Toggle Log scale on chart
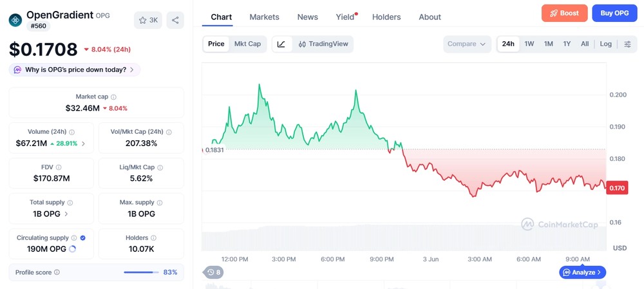Image resolution: width=644 pixels, height=289 pixels. pyautogui.click(x=605, y=44)
